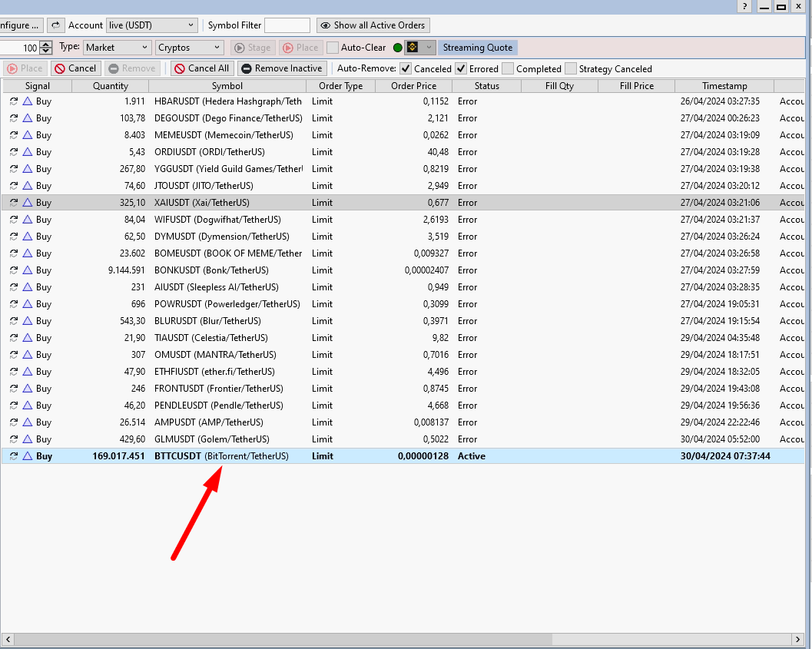This screenshot has height=649, width=812.
Task: Click the Active status of the BTTCUSDT order
Action: [x=472, y=456]
